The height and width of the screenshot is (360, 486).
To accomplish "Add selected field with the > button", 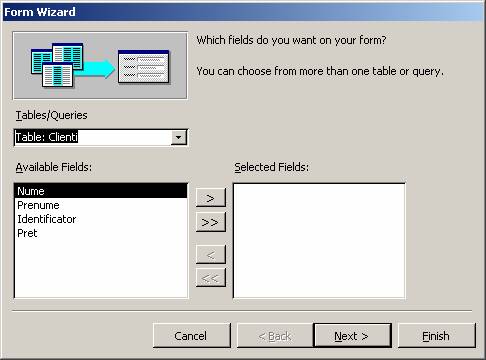I will (211, 198).
